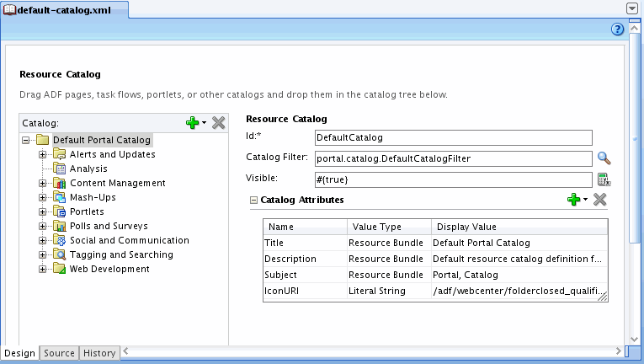Select the default-catalog.xml editor tab

tap(65, 10)
